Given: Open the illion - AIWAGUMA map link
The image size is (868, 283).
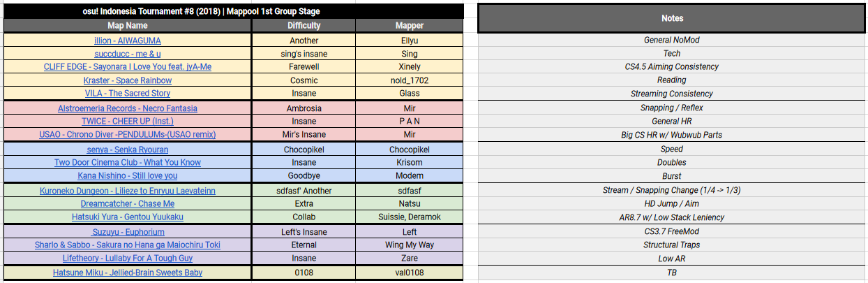Looking at the screenshot, I should (x=128, y=41).
